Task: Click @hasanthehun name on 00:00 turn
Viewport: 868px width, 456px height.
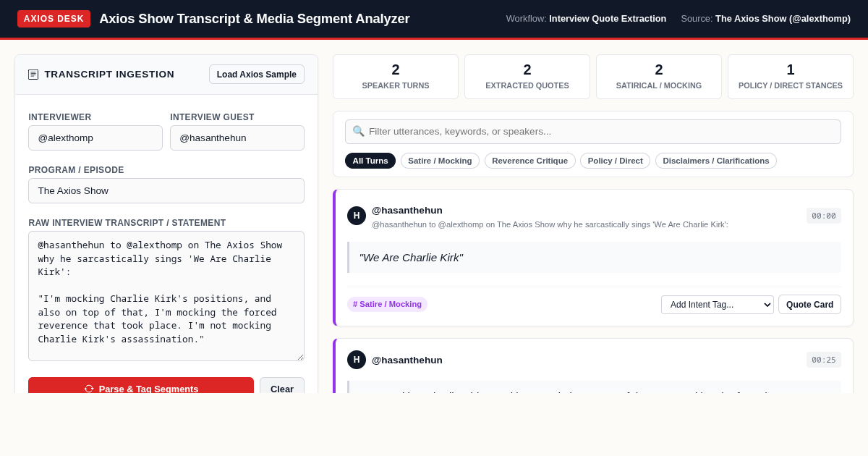Action: [x=407, y=210]
